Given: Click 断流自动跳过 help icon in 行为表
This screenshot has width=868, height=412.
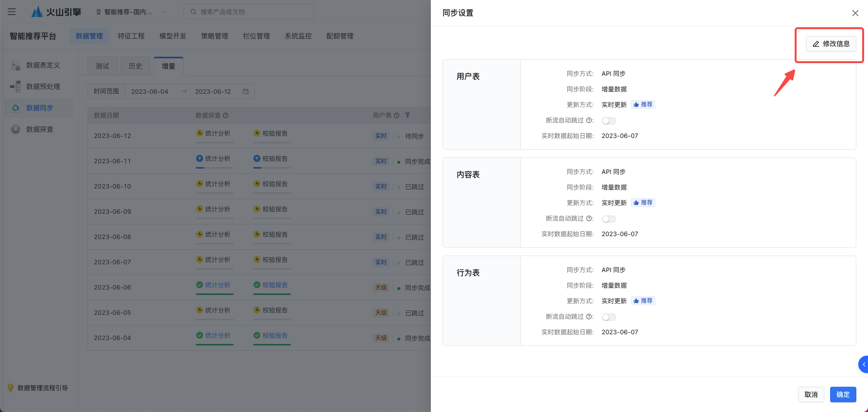Looking at the screenshot, I should click(x=589, y=317).
